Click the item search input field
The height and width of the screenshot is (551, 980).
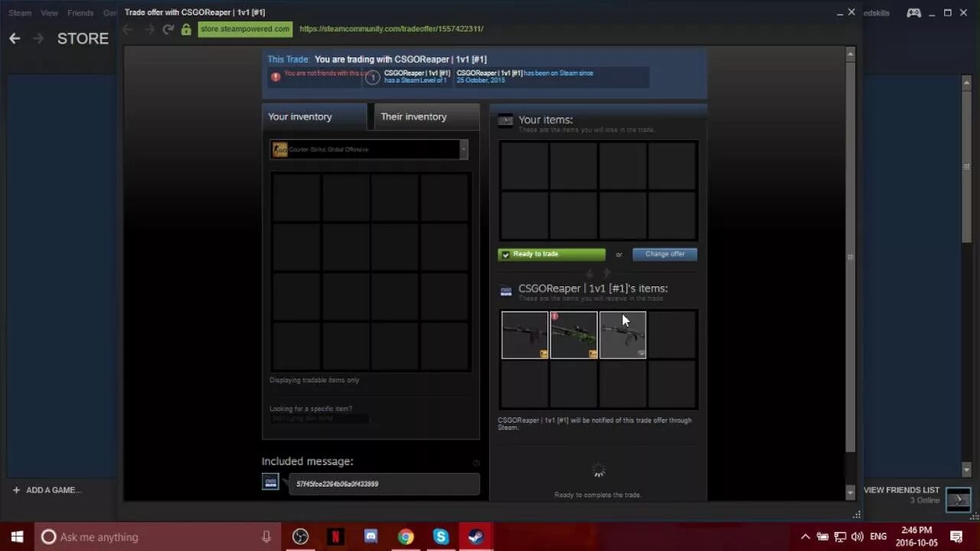[319, 419]
